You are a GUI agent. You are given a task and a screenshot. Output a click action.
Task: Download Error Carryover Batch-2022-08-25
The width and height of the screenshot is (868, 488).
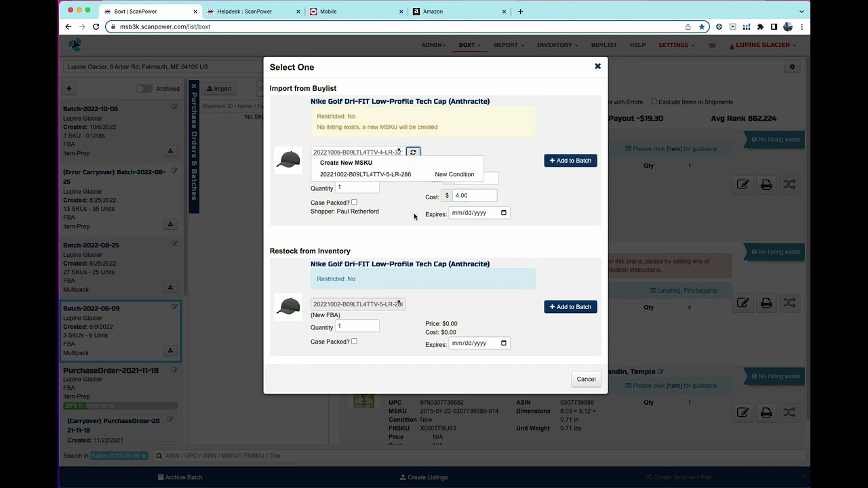point(170,224)
